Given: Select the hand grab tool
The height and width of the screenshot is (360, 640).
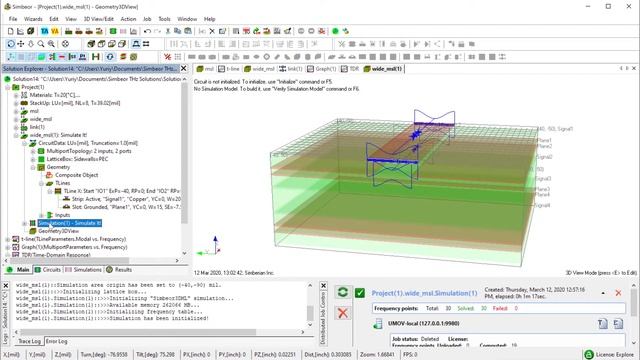Looking at the screenshot, I should coord(31,44).
